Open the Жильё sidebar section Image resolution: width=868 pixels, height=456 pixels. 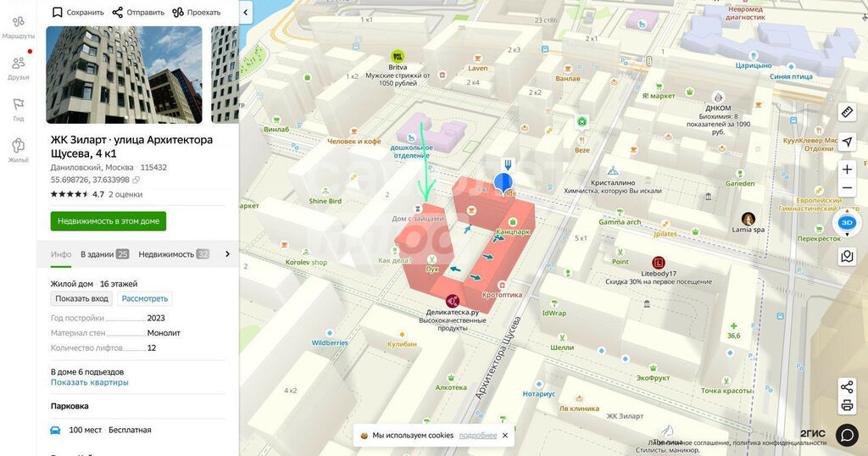pos(19,150)
